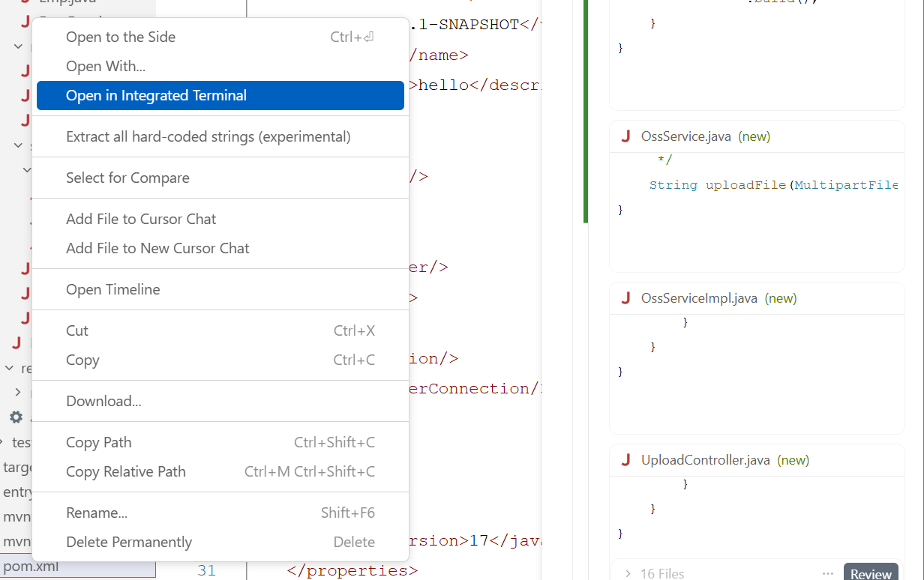Click the String uploadFile code line

coord(773,185)
